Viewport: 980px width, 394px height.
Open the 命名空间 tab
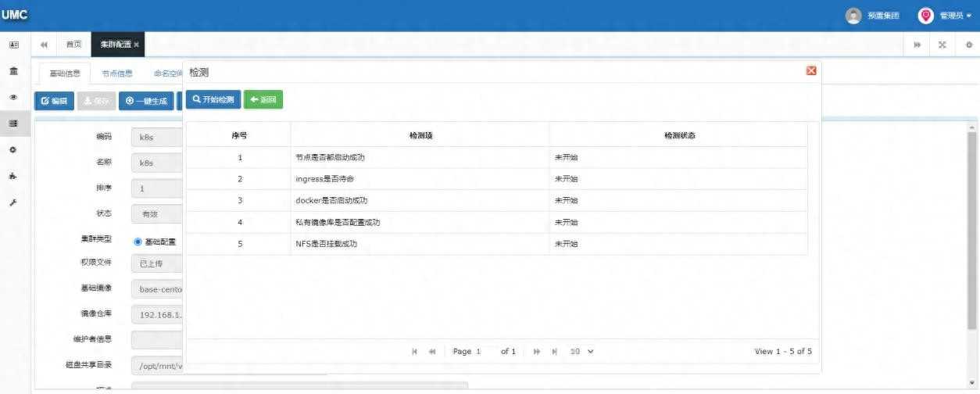(167, 73)
